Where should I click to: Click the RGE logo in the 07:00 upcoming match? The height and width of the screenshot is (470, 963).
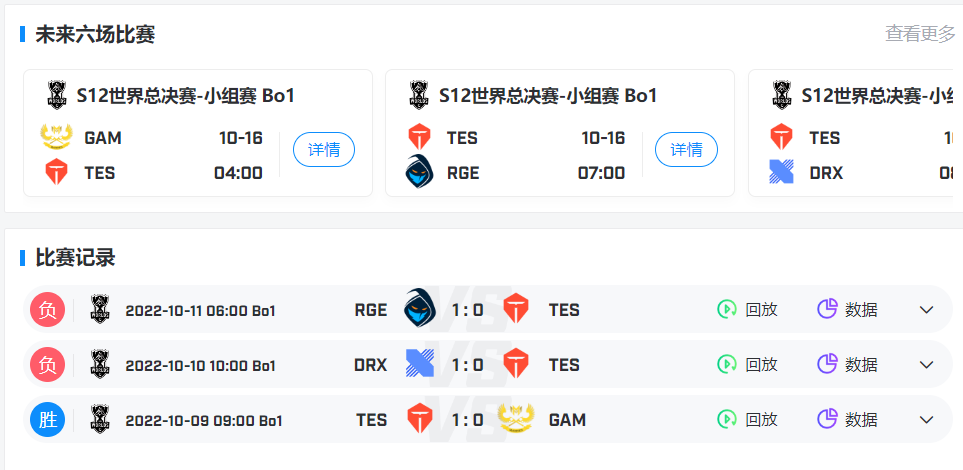point(419,171)
